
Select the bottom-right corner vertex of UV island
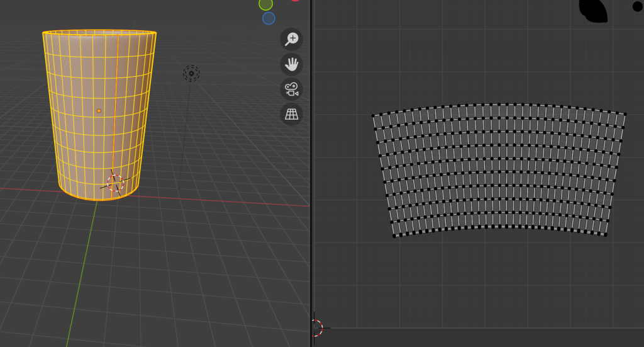point(605,234)
